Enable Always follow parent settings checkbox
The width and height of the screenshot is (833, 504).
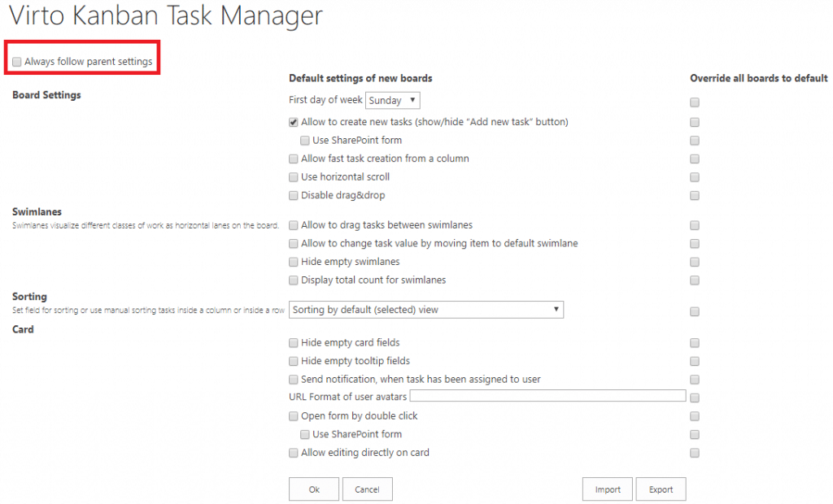pyautogui.click(x=17, y=62)
